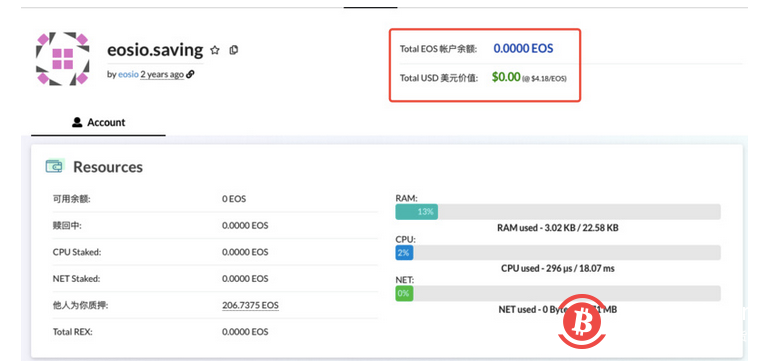776x361 pixels.
Task: Click the 赎回中 value 0.0000 EOS
Action: (x=245, y=226)
